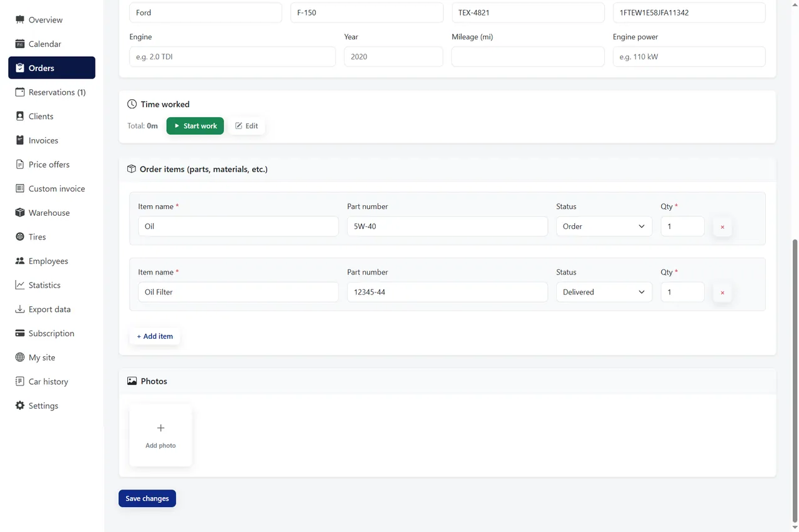Select the Export data sidebar entry

pos(52,309)
